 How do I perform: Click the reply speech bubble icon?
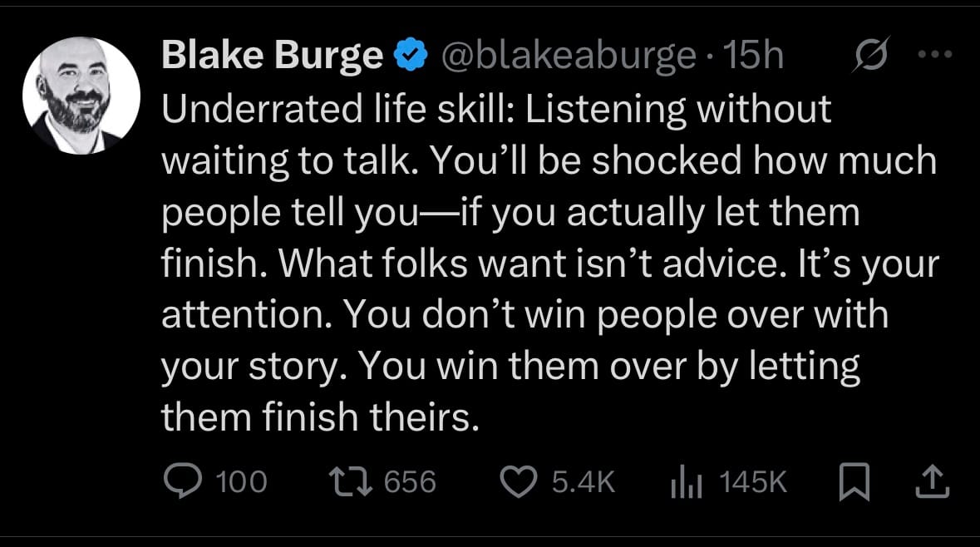pyautogui.click(x=183, y=480)
